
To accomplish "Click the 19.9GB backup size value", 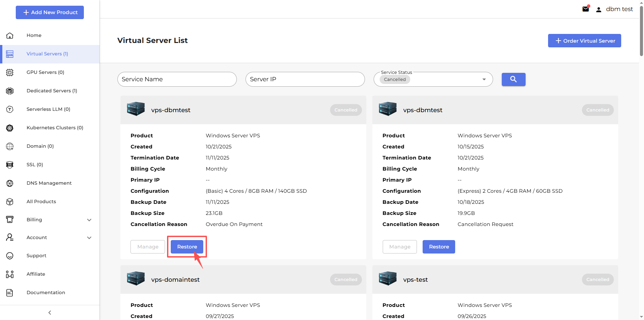I will pyautogui.click(x=466, y=213).
